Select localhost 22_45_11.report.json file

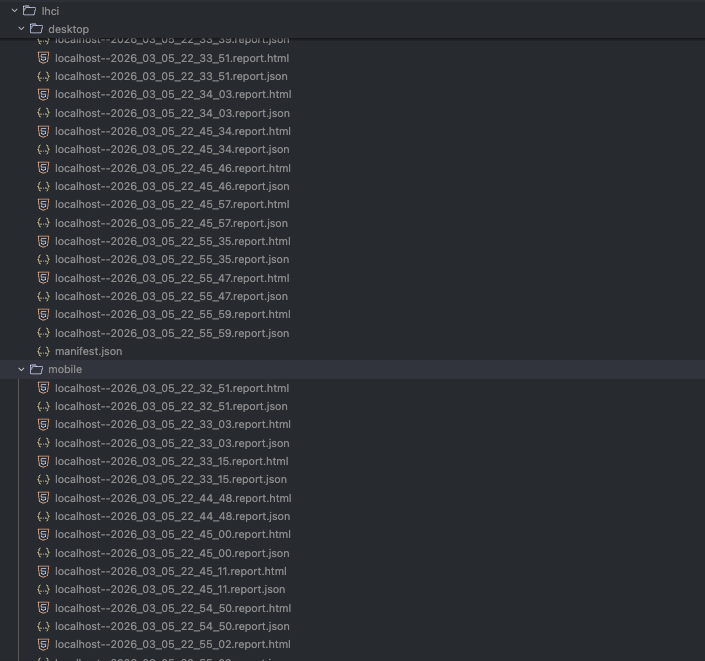pyautogui.click(x=170, y=590)
